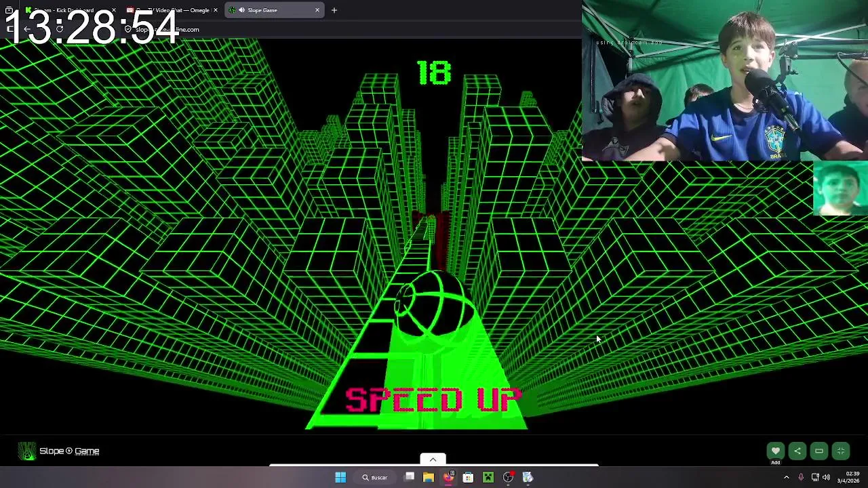Open OBS Studio from the taskbar
The image size is (868, 488).
pos(508,477)
